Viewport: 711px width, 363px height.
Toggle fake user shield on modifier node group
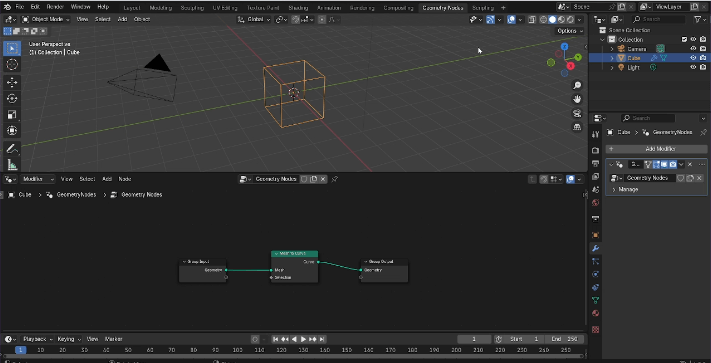pos(680,178)
